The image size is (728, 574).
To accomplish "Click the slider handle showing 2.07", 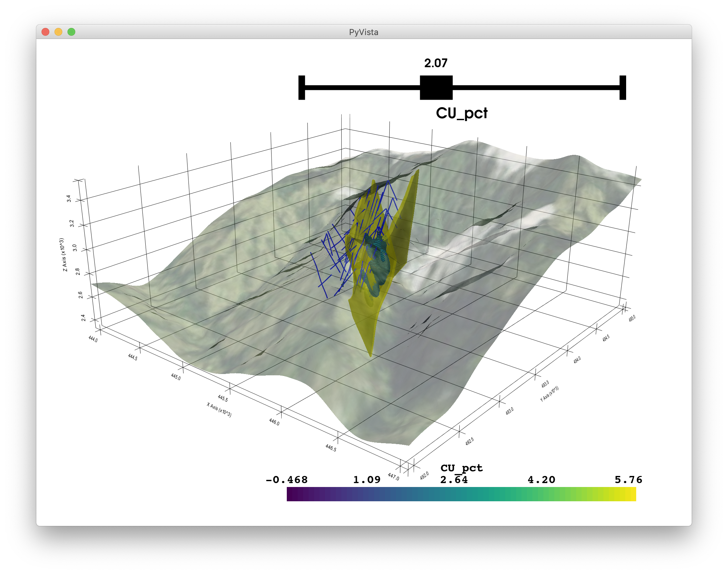I will pyautogui.click(x=436, y=88).
